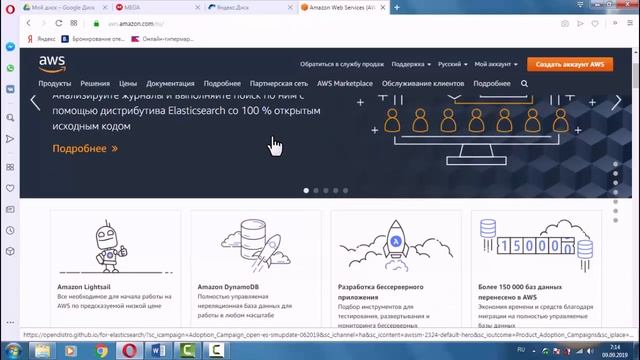
Task: Click the page vertical scrollbar thumb
Action: click(636, 76)
